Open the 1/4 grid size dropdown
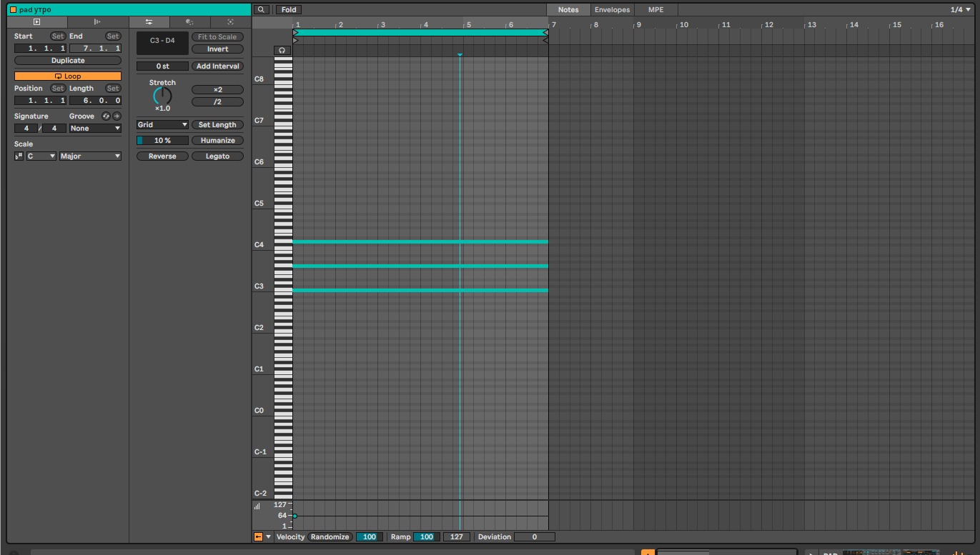 (x=960, y=10)
